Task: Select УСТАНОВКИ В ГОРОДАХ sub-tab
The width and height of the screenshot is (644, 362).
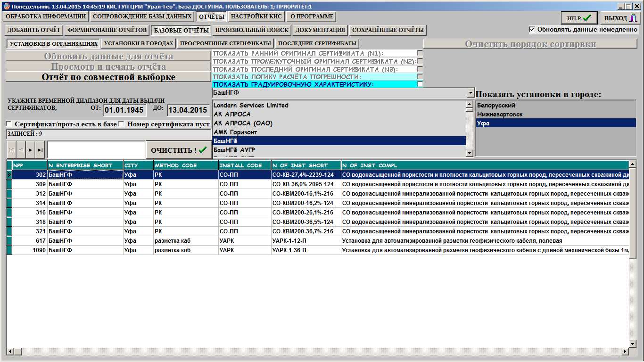Action: pyautogui.click(x=139, y=43)
